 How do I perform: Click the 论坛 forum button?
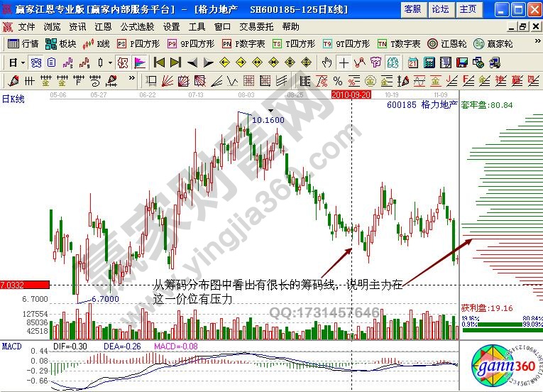440,9
